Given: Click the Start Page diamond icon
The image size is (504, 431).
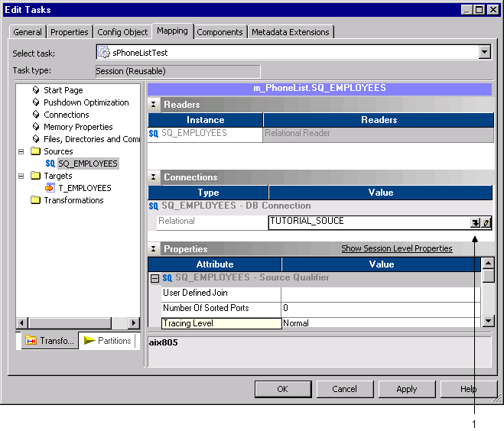Looking at the screenshot, I should point(35,90).
